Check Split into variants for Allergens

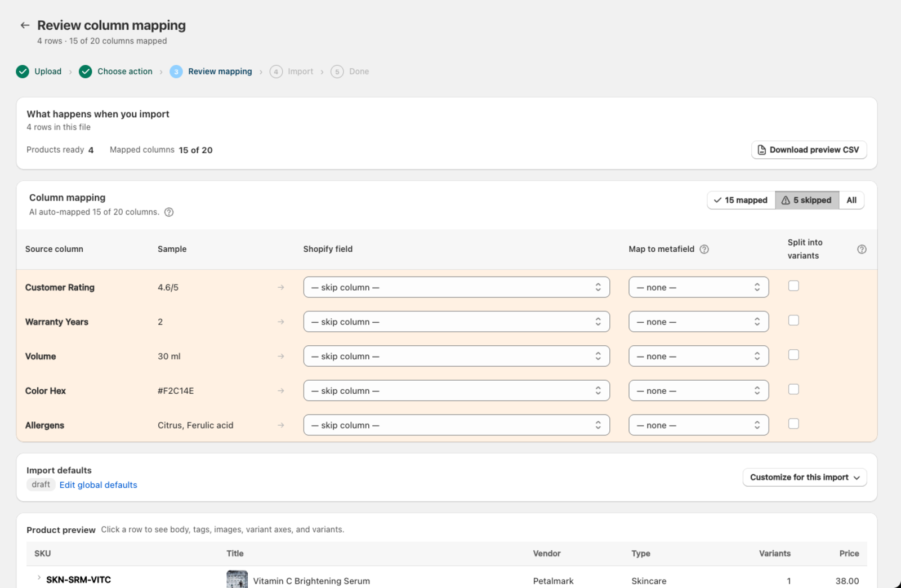pos(793,424)
